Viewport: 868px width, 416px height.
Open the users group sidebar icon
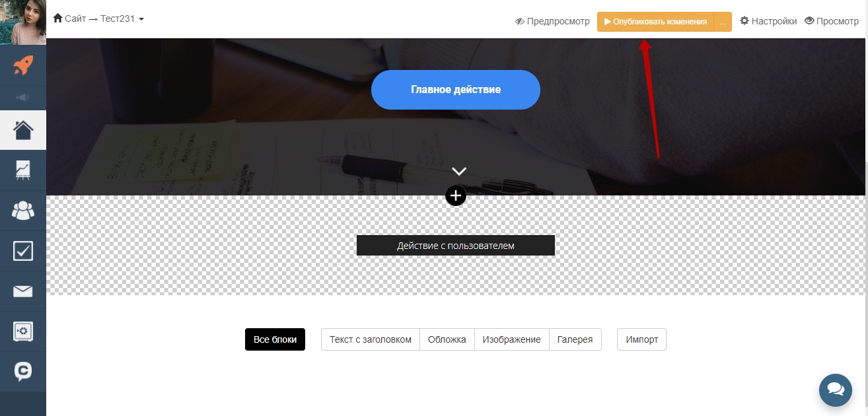[23, 211]
